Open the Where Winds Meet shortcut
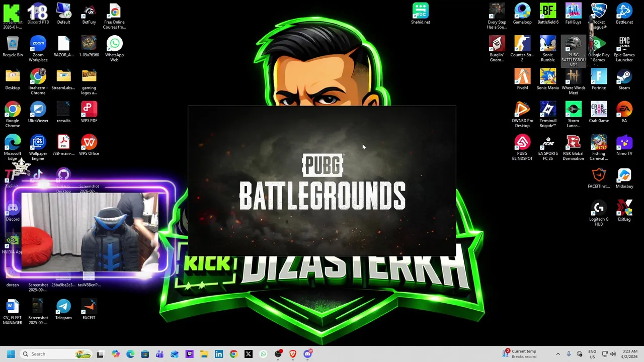 pyautogui.click(x=573, y=81)
